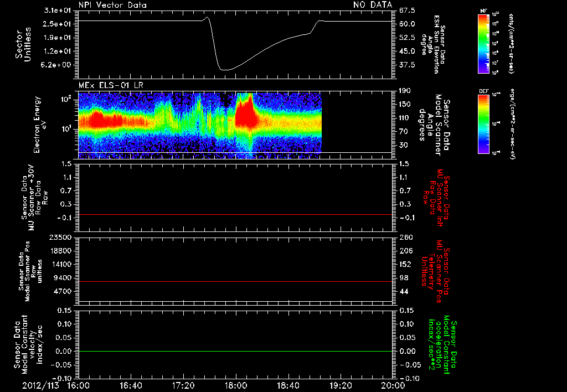Image resolution: width=567 pixels, height=392 pixels.
Task: Click the '23500' scanner position tick value
Action: tap(60, 237)
